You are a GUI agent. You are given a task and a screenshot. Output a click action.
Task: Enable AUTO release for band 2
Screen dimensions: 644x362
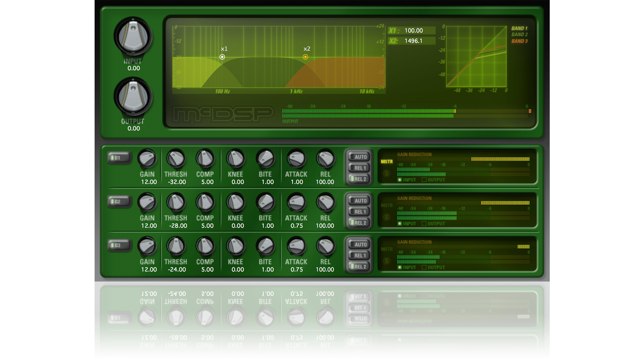(x=359, y=201)
